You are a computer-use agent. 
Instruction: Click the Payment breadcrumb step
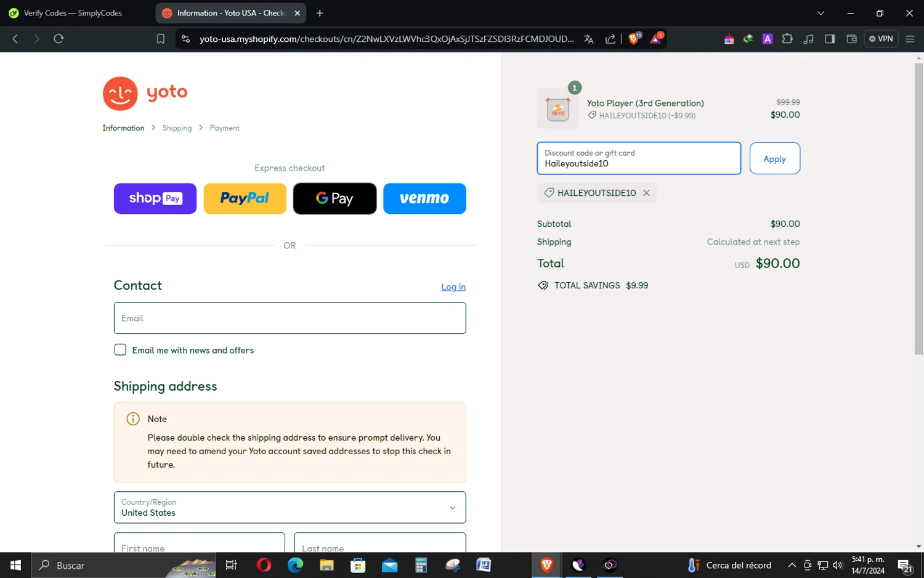(225, 128)
